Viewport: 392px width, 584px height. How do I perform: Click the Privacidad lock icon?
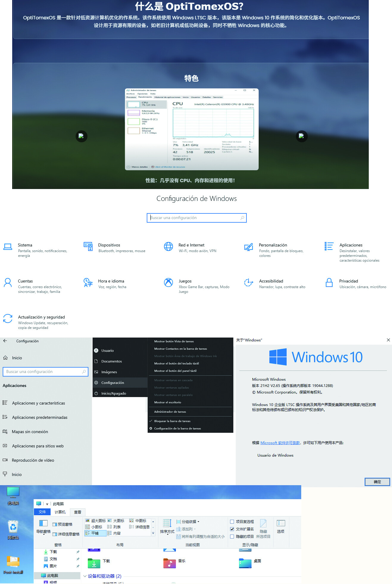coord(329,282)
